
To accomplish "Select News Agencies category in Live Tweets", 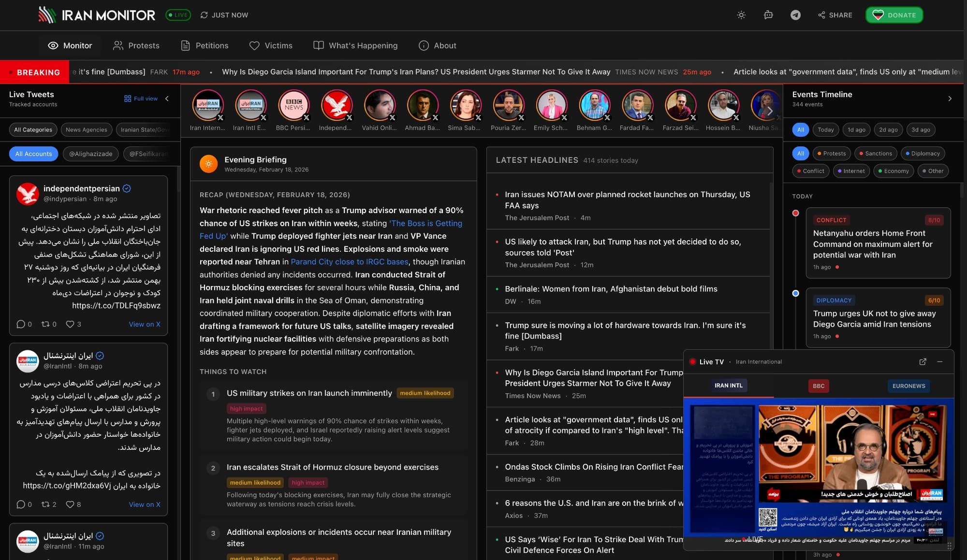I will (x=86, y=129).
